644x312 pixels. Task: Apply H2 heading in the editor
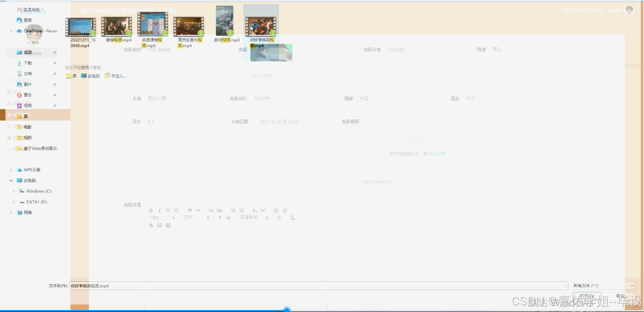pyautogui.click(x=220, y=211)
